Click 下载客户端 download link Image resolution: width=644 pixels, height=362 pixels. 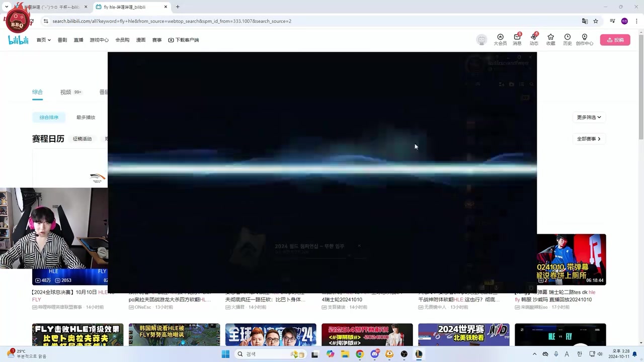(184, 40)
